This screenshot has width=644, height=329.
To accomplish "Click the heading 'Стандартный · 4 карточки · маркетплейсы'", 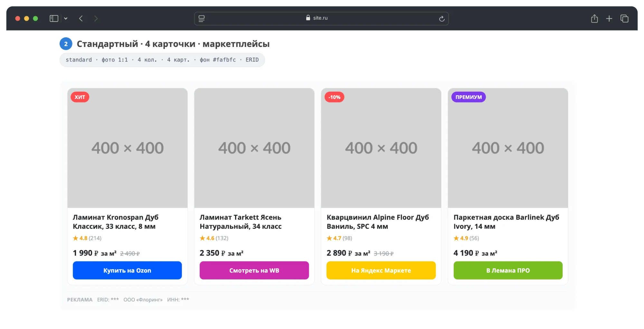I will [173, 44].
